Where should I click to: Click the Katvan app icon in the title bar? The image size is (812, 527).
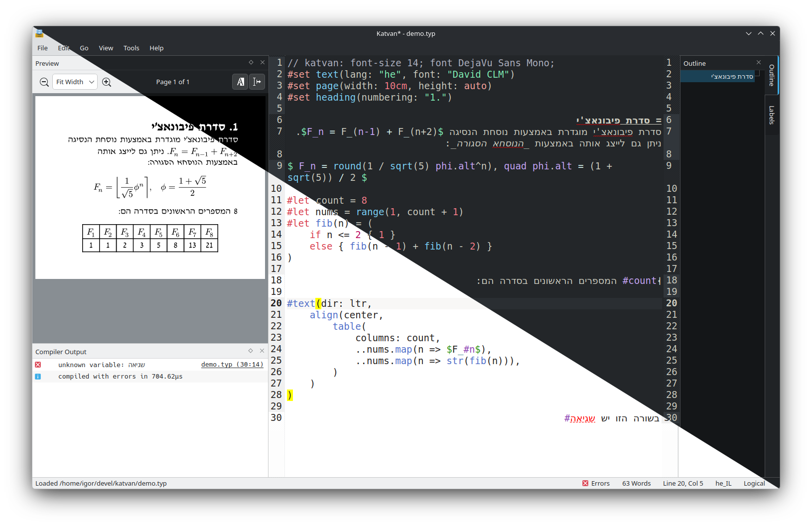point(39,33)
